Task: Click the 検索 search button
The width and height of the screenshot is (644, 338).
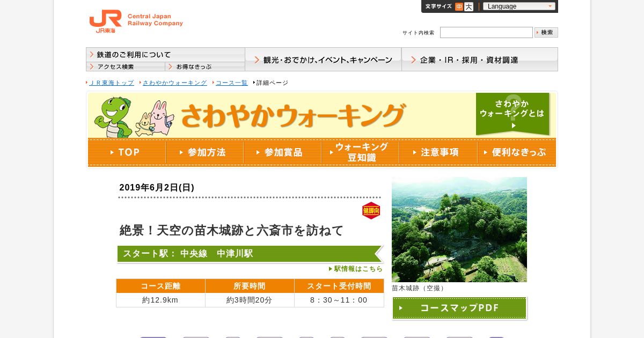Action: [546, 33]
